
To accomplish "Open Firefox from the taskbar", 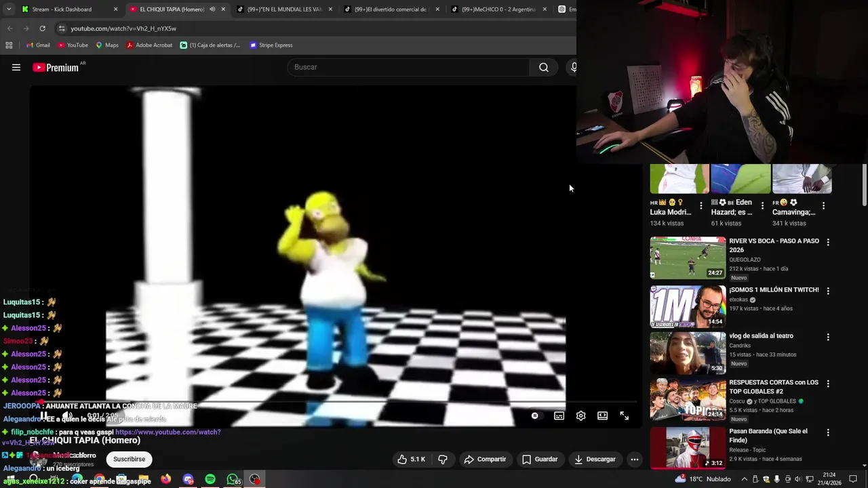I will 165,479.
